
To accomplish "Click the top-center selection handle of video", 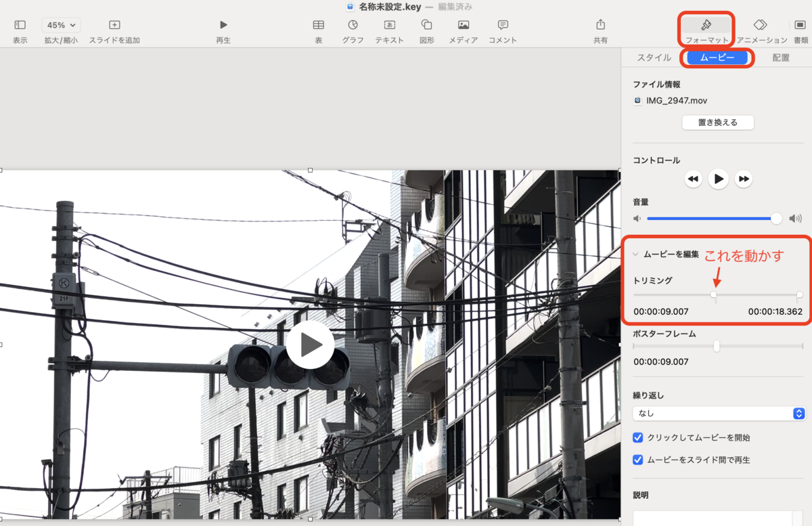I will (310, 170).
